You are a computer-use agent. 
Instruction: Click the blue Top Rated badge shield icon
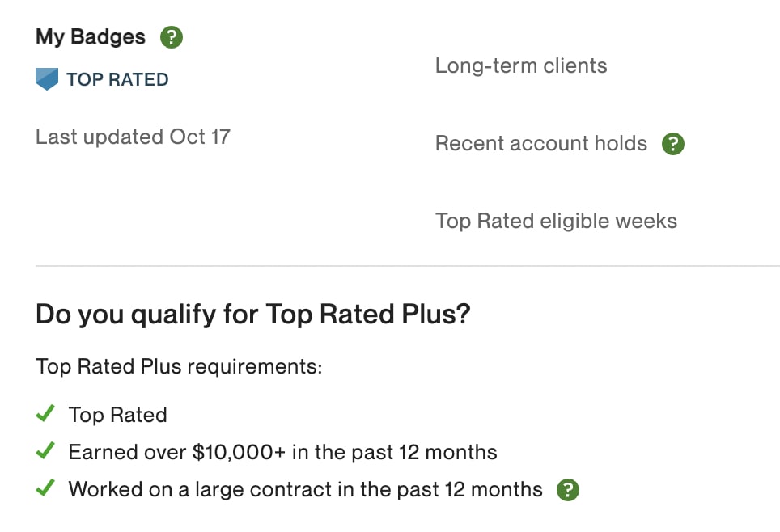(47, 79)
